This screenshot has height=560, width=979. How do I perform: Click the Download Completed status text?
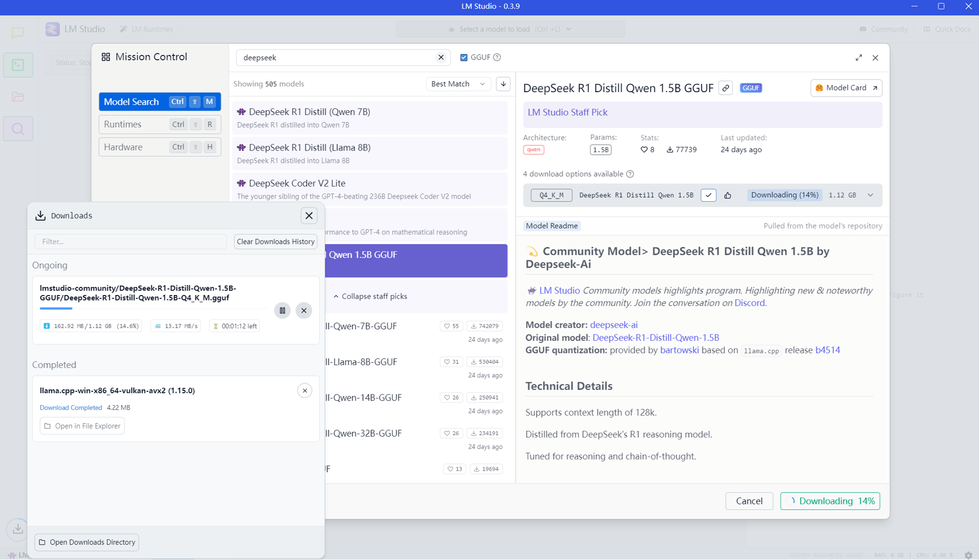[71, 408]
